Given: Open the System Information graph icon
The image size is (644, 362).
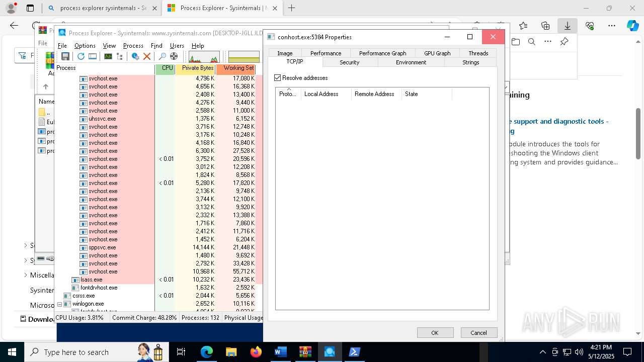Looking at the screenshot, I should coord(108,56).
